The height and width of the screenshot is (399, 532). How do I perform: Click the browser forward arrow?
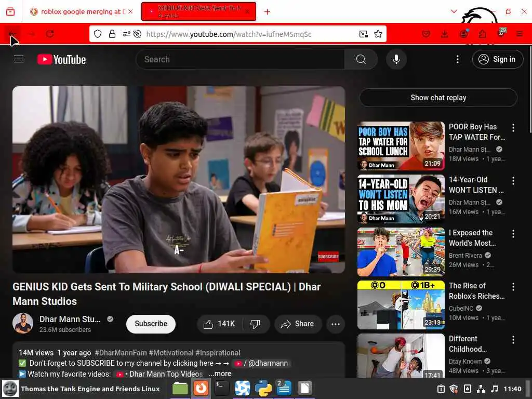[x=32, y=34]
